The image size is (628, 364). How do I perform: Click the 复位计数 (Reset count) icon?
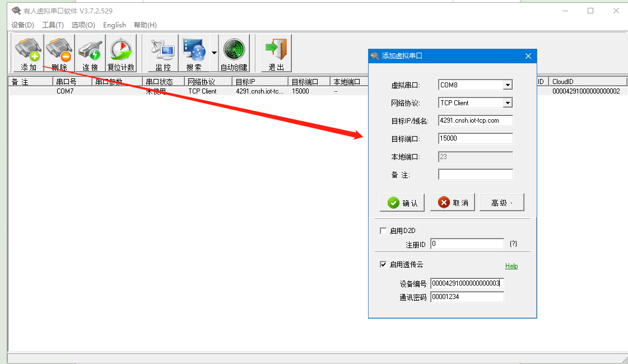(x=121, y=53)
